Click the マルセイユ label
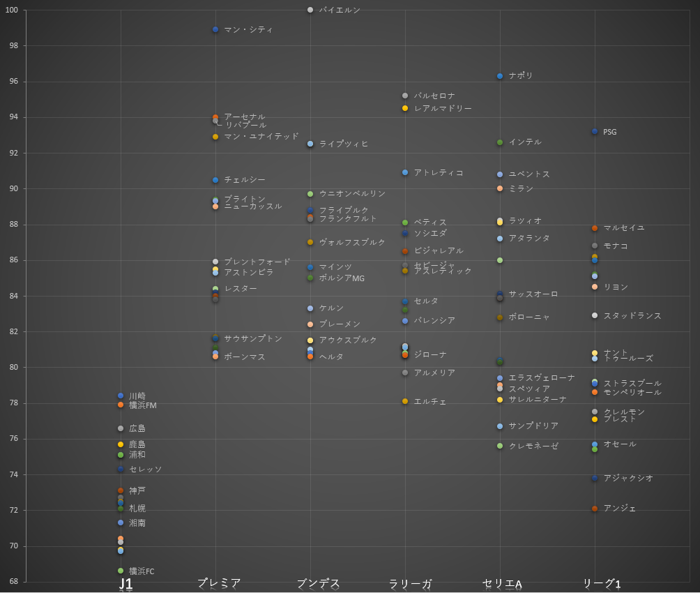700x593 pixels. coord(624,228)
